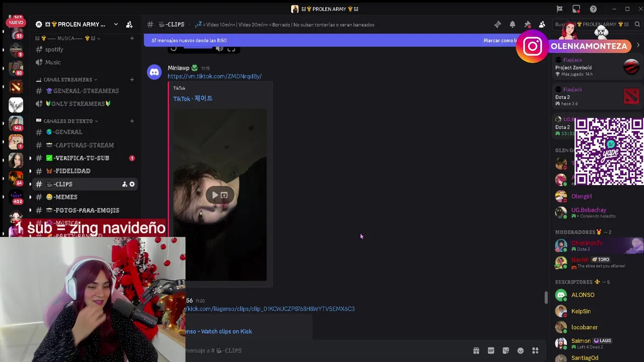Invite people to PROLEN ARMY server
The image size is (644, 362).
click(x=129, y=24)
